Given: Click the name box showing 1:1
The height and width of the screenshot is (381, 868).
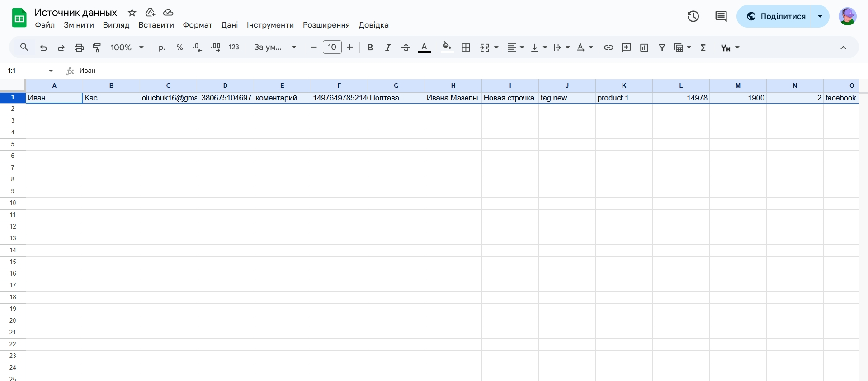Looking at the screenshot, I should (x=30, y=71).
